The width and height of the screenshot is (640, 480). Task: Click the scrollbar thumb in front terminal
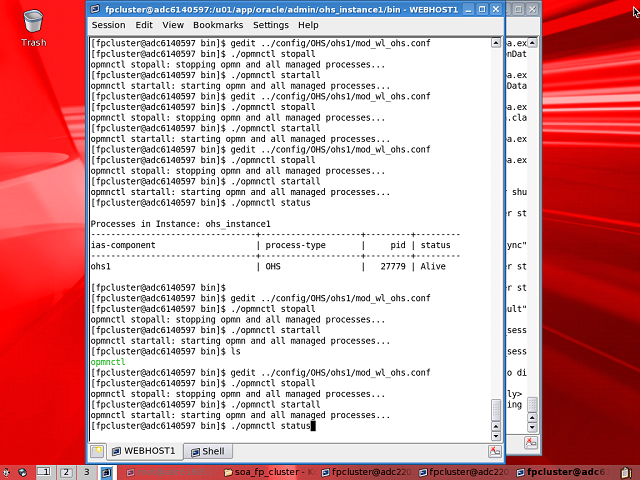496,410
